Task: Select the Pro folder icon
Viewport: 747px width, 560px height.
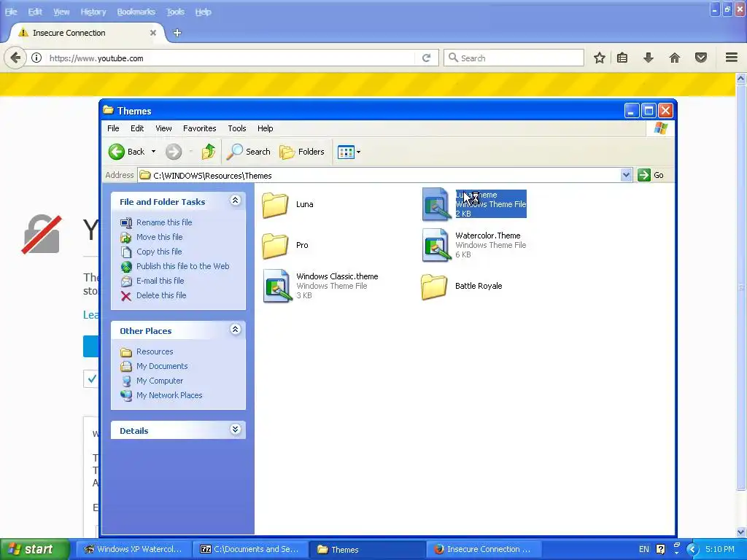Action: click(x=275, y=246)
